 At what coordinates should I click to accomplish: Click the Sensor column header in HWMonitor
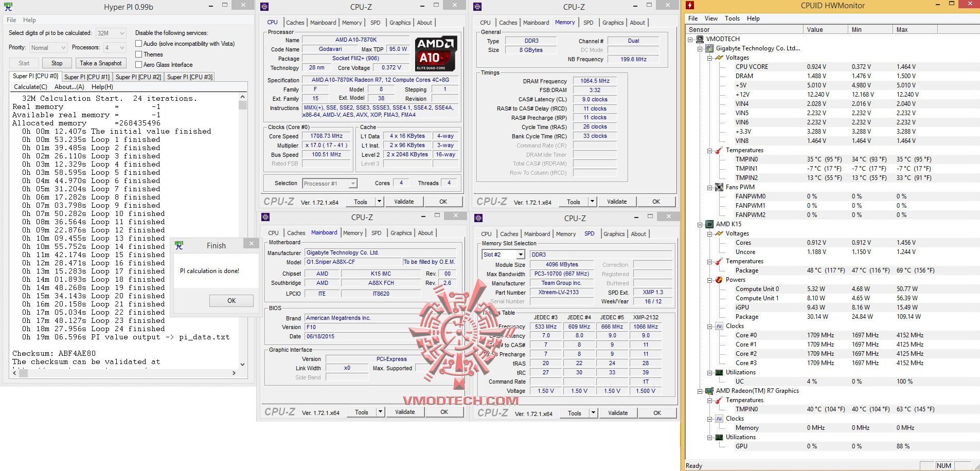[744, 30]
